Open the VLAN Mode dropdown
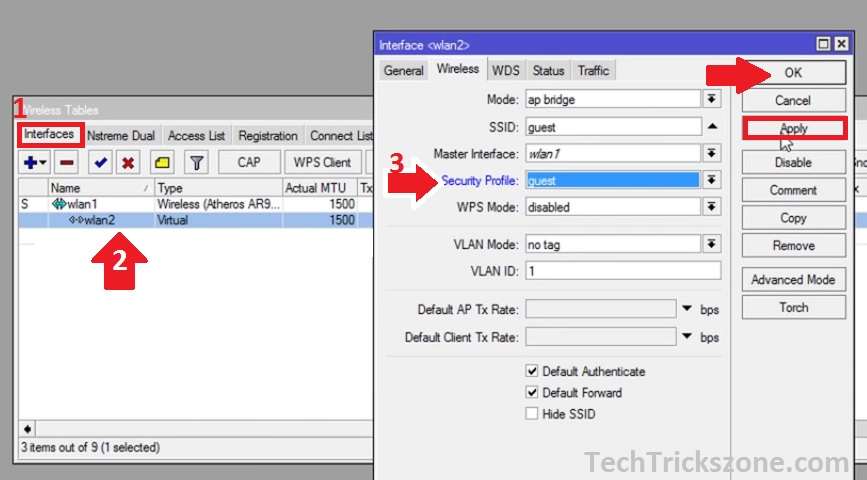The width and height of the screenshot is (867, 480). pyautogui.click(x=712, y=244)
